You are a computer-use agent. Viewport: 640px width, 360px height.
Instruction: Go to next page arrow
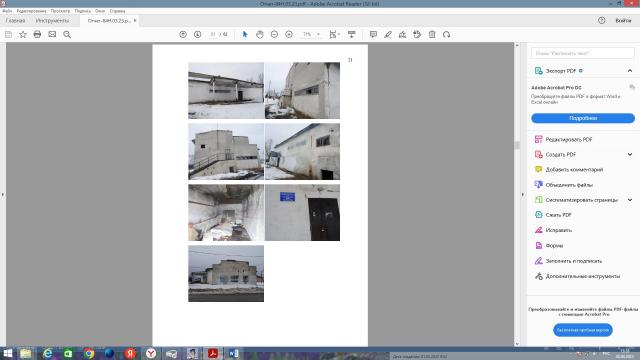click(x=198, y=34)
